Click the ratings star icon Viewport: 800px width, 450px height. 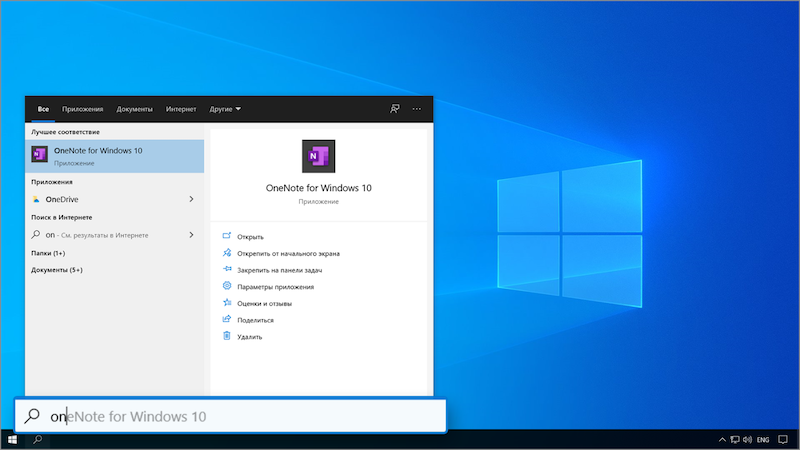pos(227,303)
